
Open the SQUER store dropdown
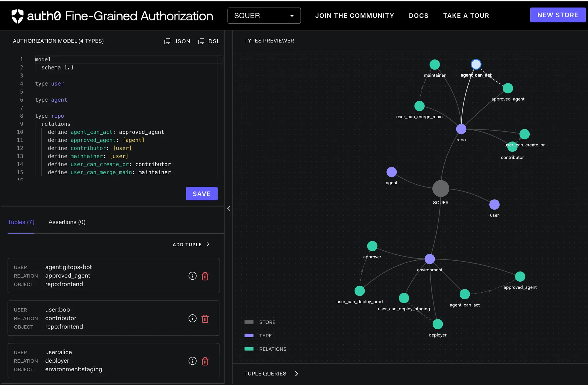(x=264, y=16)
